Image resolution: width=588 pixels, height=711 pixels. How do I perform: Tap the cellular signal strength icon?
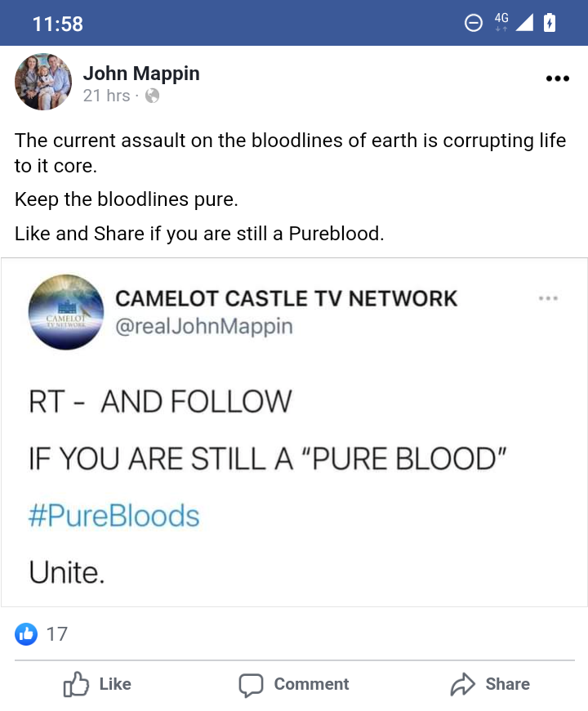point(524,23)
